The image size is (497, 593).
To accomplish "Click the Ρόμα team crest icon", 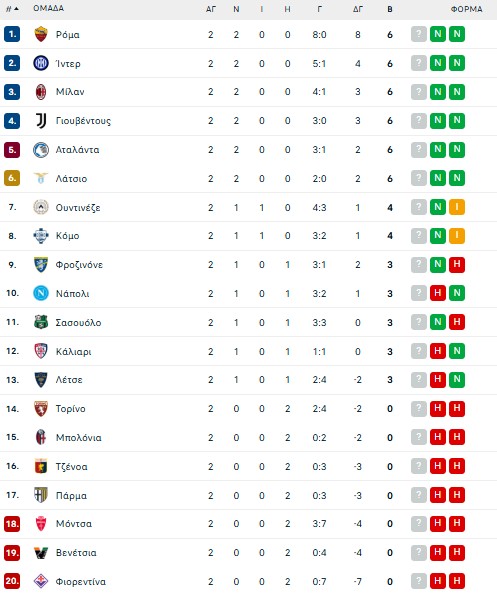I will coord(41,34).
